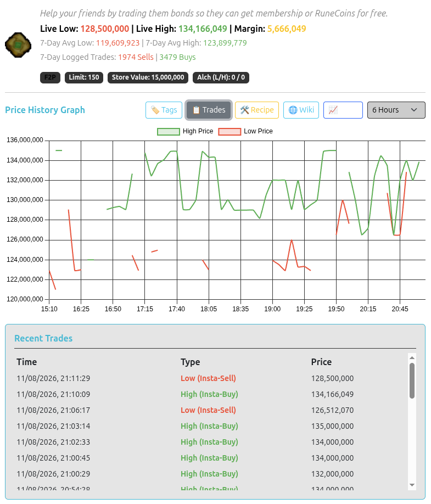Click the F2P badge
The height and width of the screenshot is (504, 431).
click(x=50, y=77)
